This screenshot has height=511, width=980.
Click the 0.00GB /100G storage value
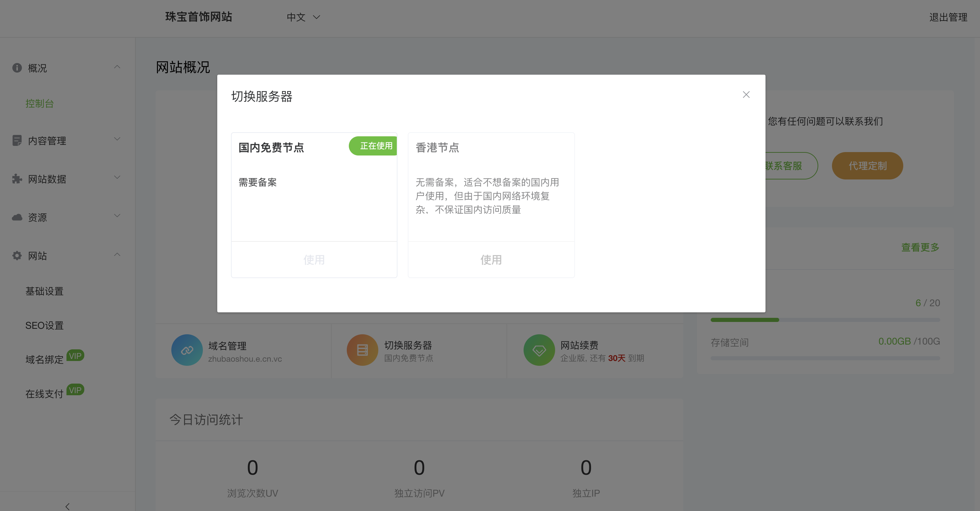click(x=909, y=341)
